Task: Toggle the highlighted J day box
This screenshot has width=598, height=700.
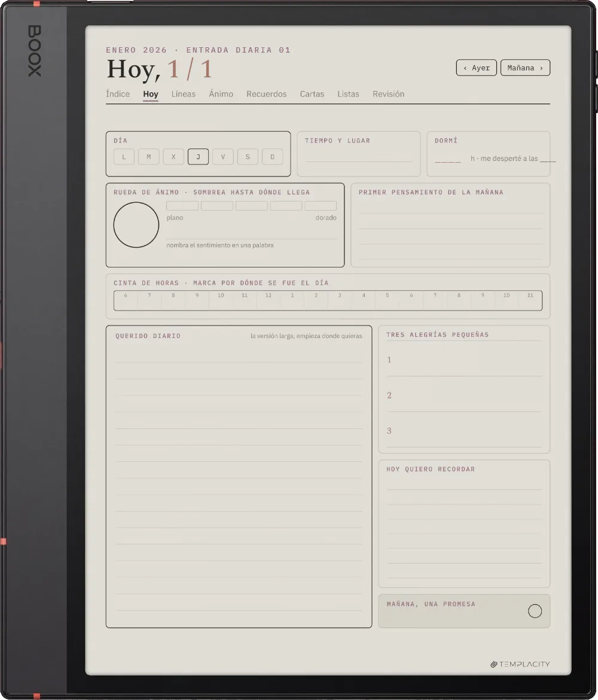Action: (x=198, y=157)
